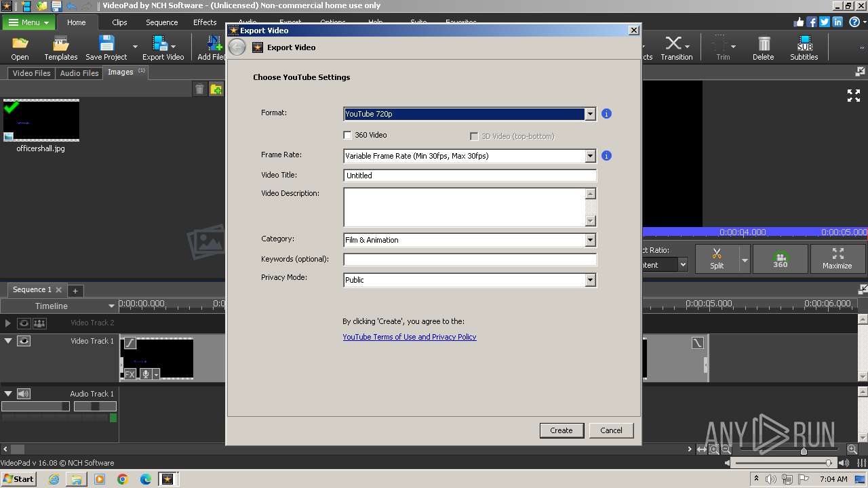The width and height of the screenshot is (868, 488).
Task: Click the Split scissors button
Action: (717, 259)
